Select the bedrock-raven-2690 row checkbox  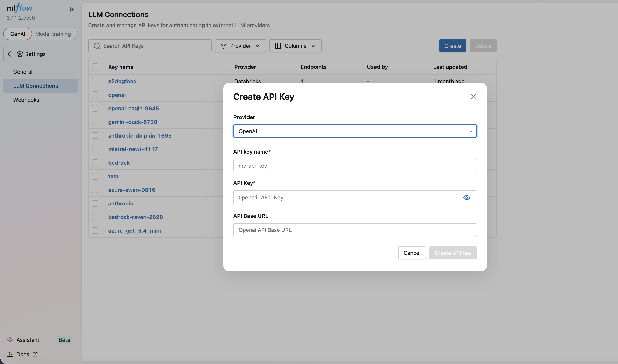tap(95, 217)
